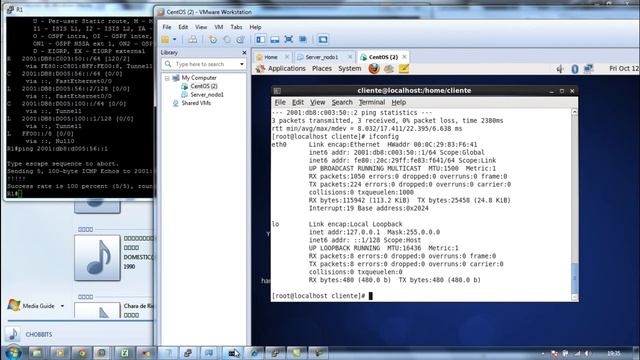Open VMware Help menu

[255, 27]
